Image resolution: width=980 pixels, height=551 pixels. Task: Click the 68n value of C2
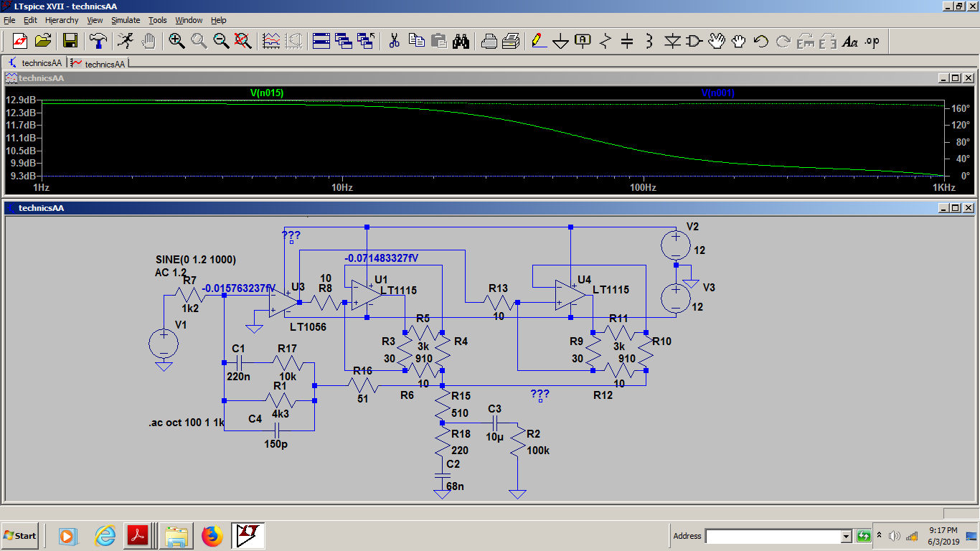point(456,486)
